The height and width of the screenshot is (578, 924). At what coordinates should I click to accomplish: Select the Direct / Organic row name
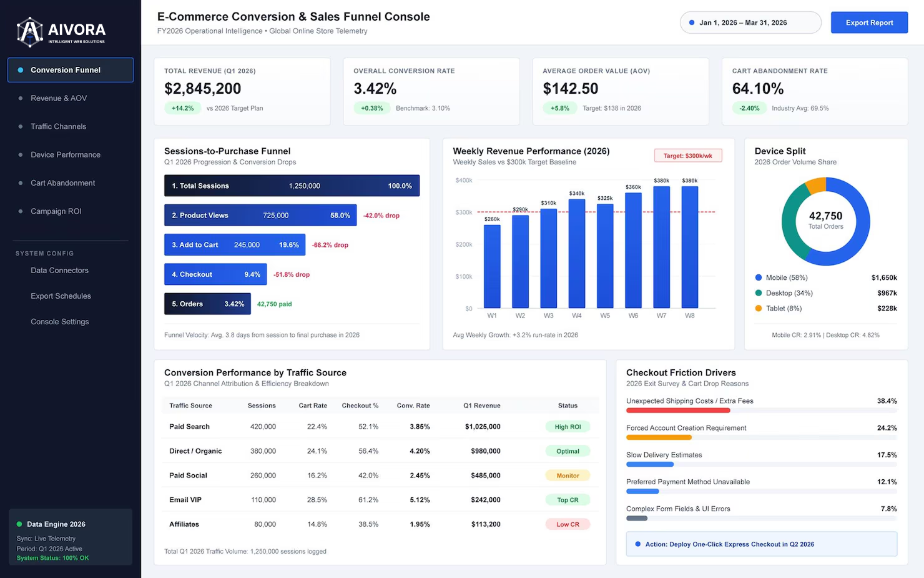[195, 451]
